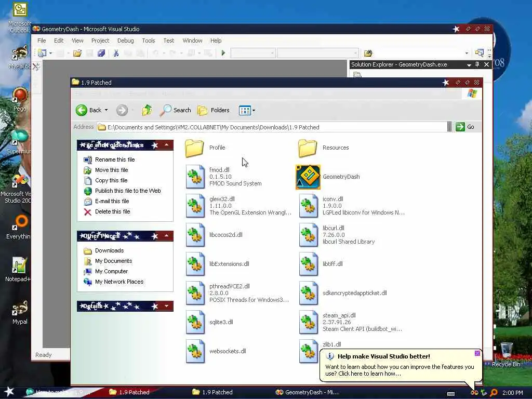The width and height of the screenshot is (532, 399).
Task: Click Start Debugging play icon in Visual Studio
Action: (223, 53)
